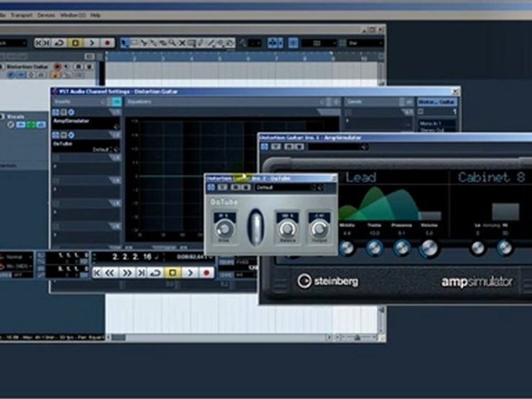
Task: Click the Lead amp model label
Action: [x=361, y=177]
